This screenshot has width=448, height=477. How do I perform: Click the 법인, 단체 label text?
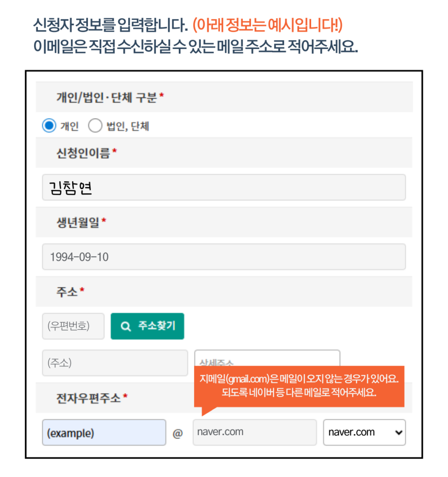pyautogui.click(x=128, y=126)
